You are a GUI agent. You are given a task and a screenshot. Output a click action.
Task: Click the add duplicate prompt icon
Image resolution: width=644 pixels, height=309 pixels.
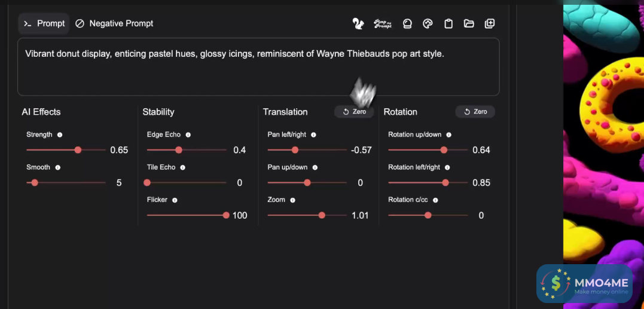click(490, 23)
